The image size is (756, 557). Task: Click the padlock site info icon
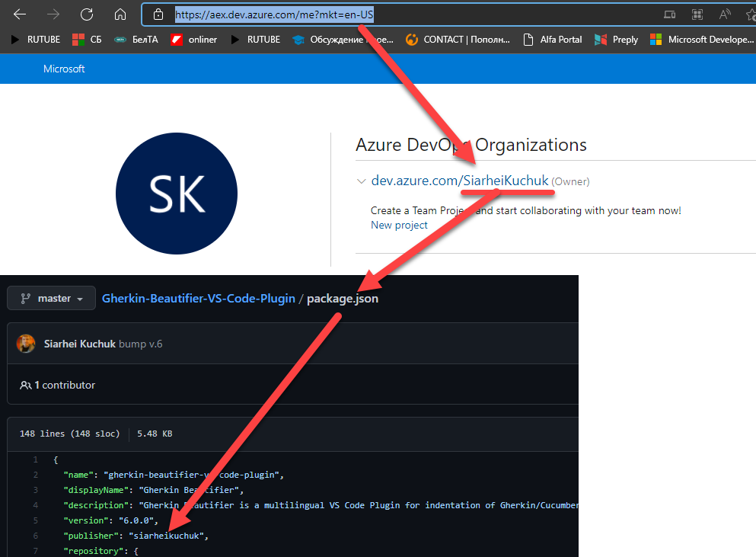pos(158,14)
